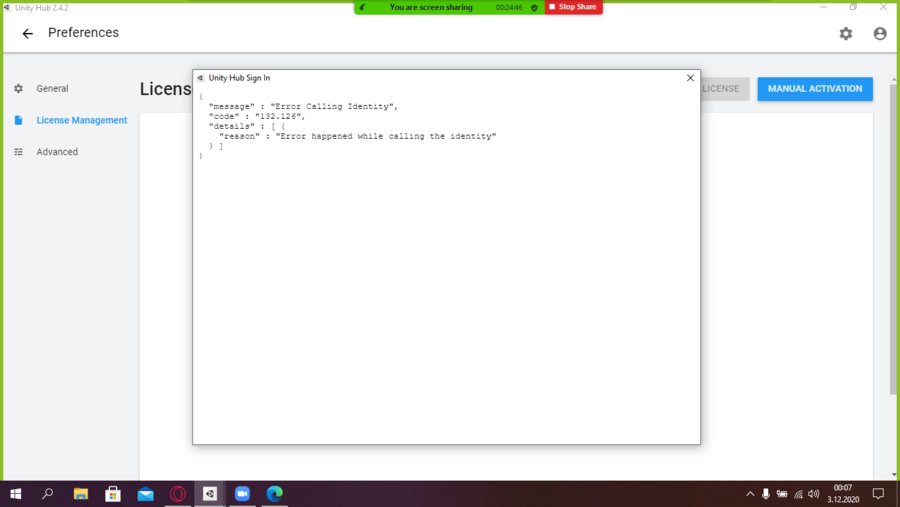Click the "Error Calling Identity" message line
This screenshot has height=507, width=900.
(x=303, y=106)
